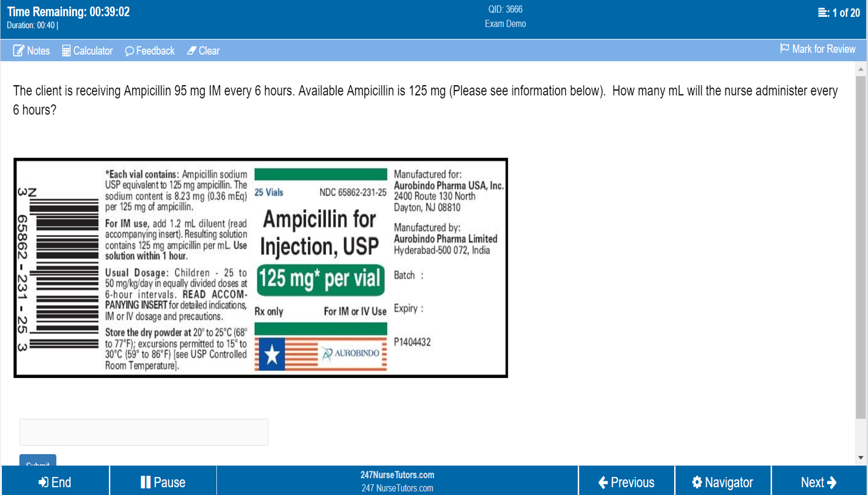Submit the answer

(x=38, y=461)
